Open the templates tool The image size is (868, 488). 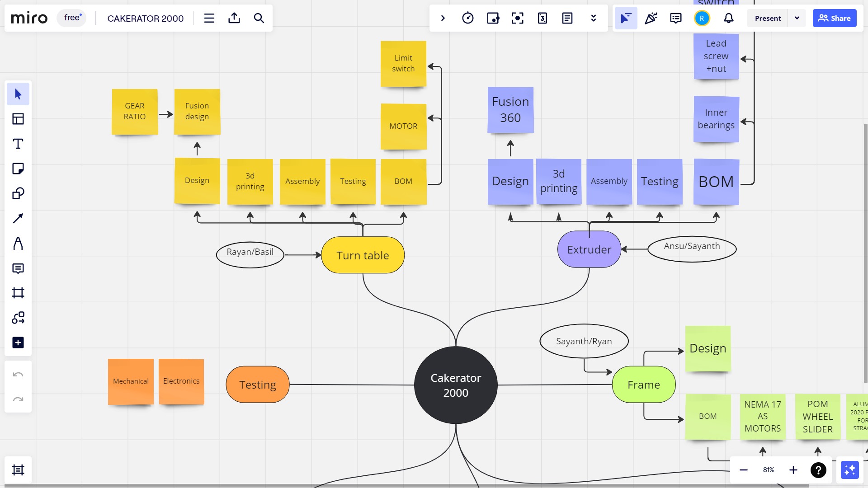click(18, 119)
